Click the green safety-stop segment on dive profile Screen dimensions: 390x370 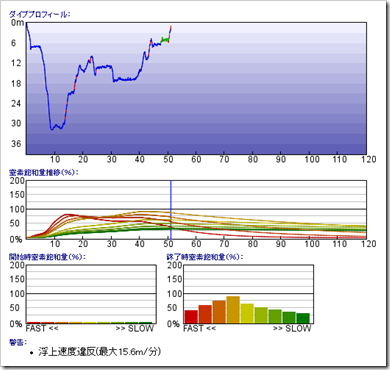coord(165,40)
